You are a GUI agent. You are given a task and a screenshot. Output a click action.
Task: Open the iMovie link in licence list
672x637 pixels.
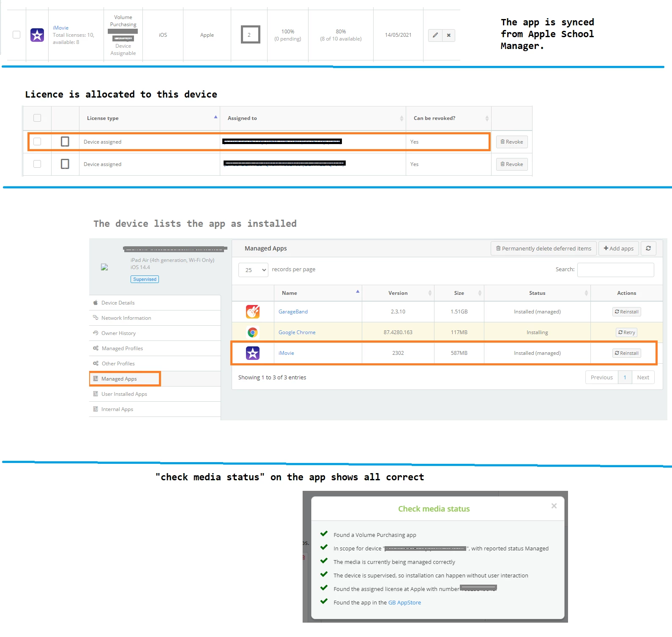click(x=60, y=28)
